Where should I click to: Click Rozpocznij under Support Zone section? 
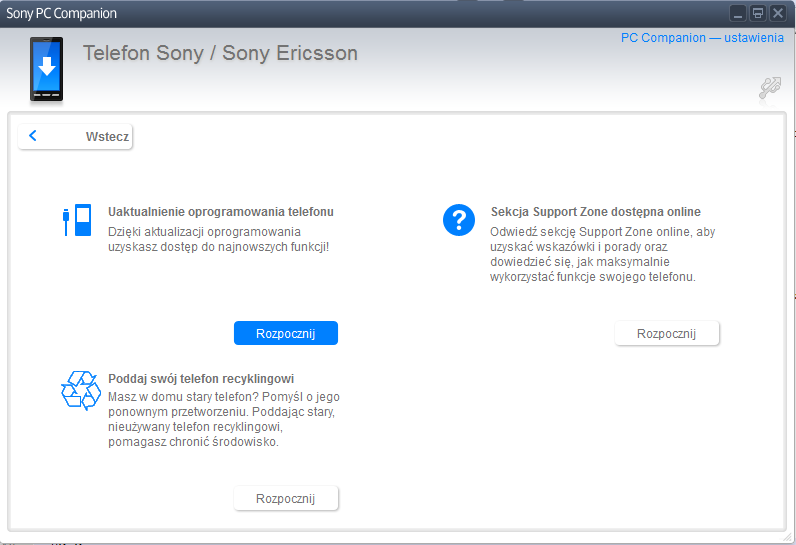667,333
